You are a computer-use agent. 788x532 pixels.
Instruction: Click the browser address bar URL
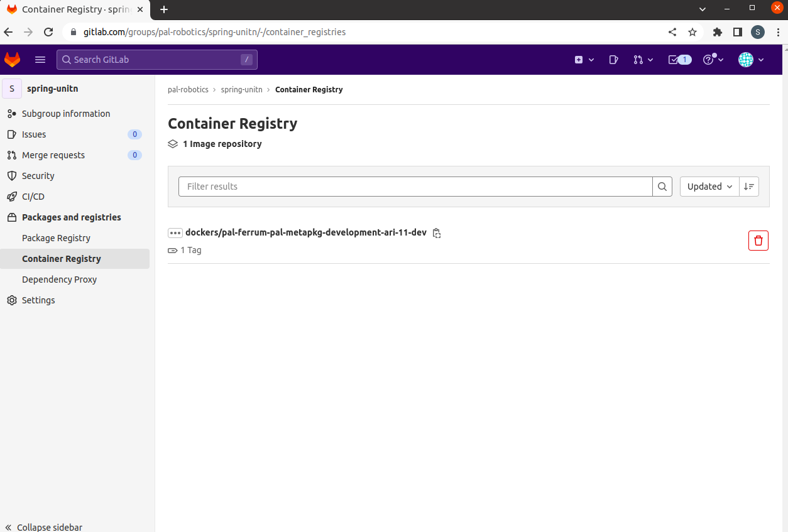pyautogui.click(x=214, y=32)
